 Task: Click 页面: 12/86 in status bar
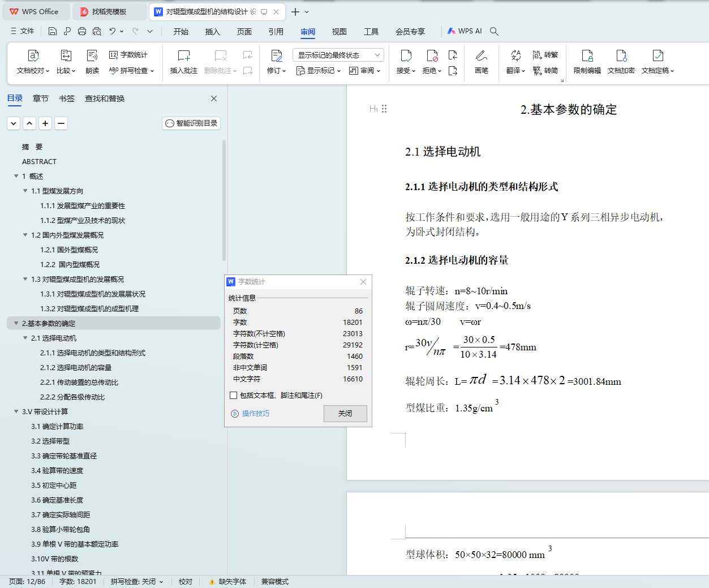(27, 582)
